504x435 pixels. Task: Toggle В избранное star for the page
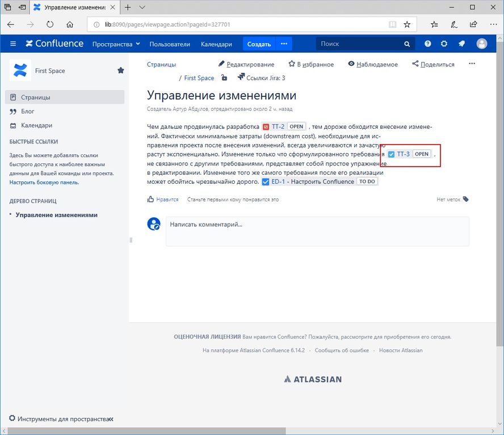point(311,64)
